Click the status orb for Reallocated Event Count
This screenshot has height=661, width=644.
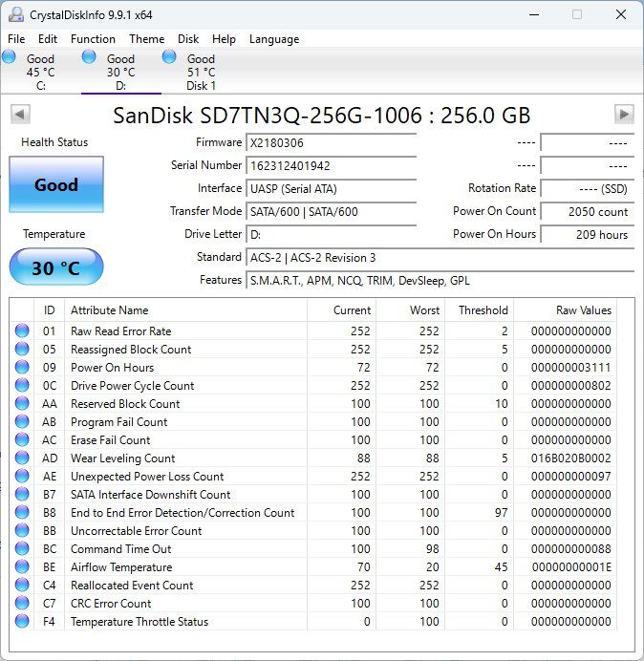(22, 585)
